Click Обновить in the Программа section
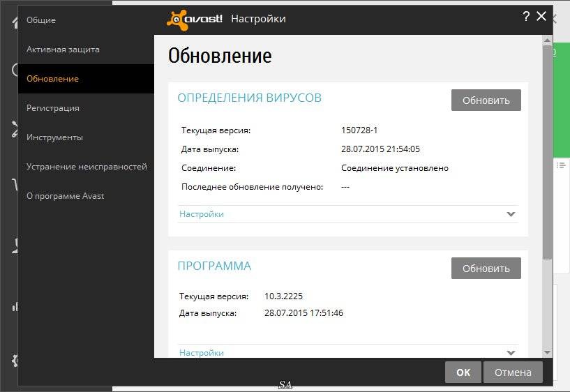Image resolution: width=570 pixels, height=392 pixels. [486, 269]
